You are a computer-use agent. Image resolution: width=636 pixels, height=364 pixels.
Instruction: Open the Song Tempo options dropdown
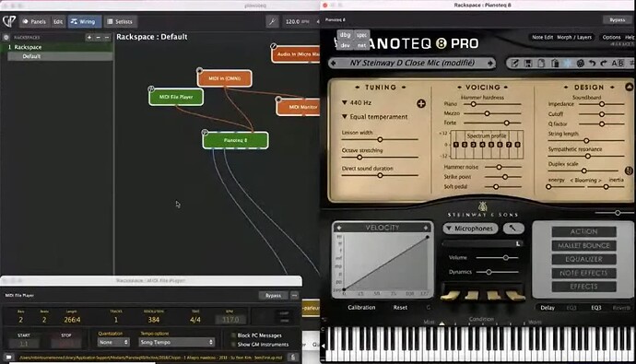(176, 342)
